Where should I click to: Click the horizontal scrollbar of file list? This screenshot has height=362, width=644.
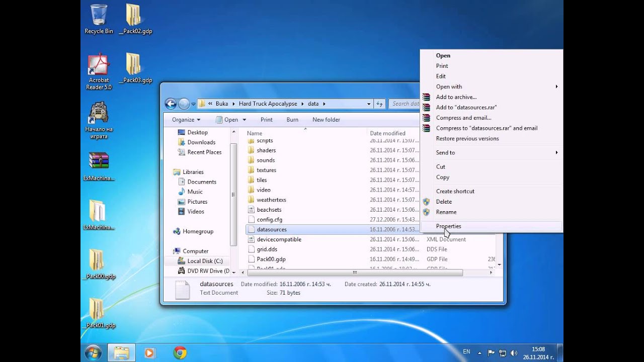[354, 273]
